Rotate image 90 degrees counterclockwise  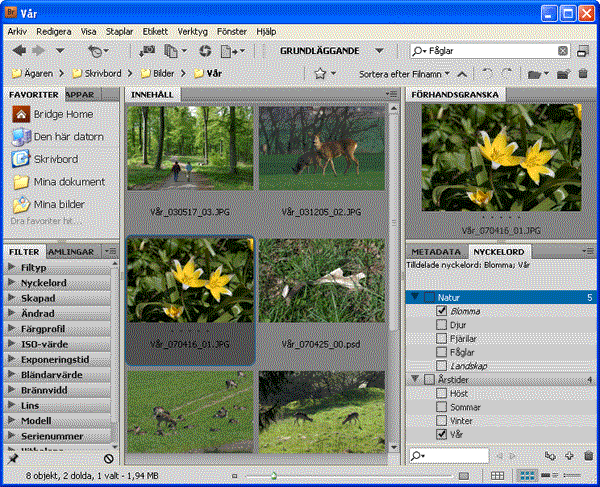point(487,73)
